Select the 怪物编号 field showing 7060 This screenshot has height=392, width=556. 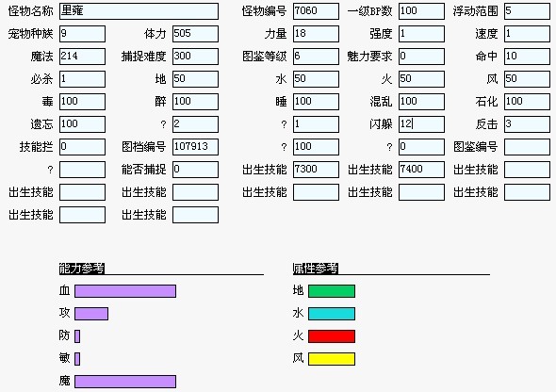[316, 11]
